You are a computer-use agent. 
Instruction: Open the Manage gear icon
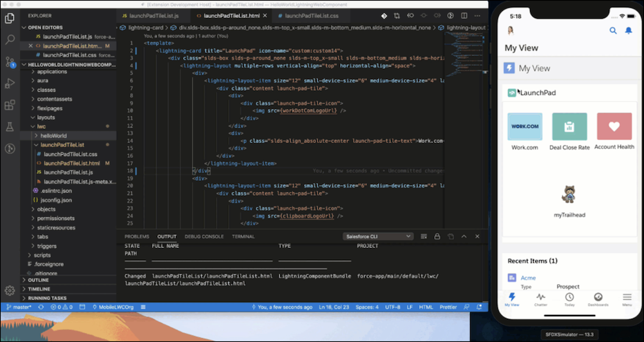(10, 290)
